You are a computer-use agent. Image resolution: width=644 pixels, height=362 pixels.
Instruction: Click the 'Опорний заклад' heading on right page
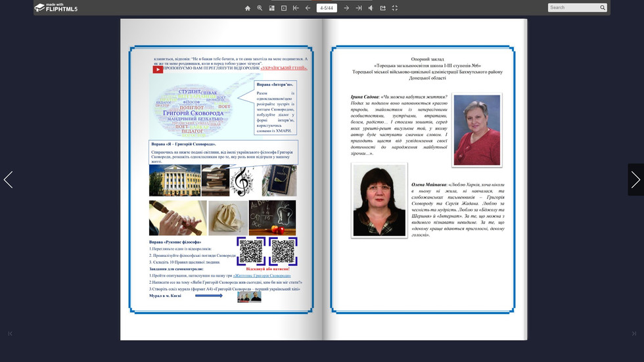427,59
